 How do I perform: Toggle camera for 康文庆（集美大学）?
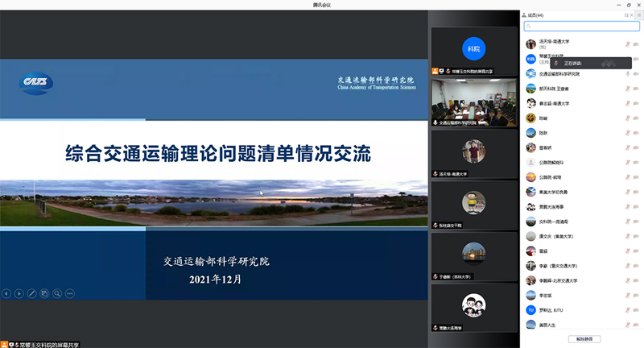point(636,236)
